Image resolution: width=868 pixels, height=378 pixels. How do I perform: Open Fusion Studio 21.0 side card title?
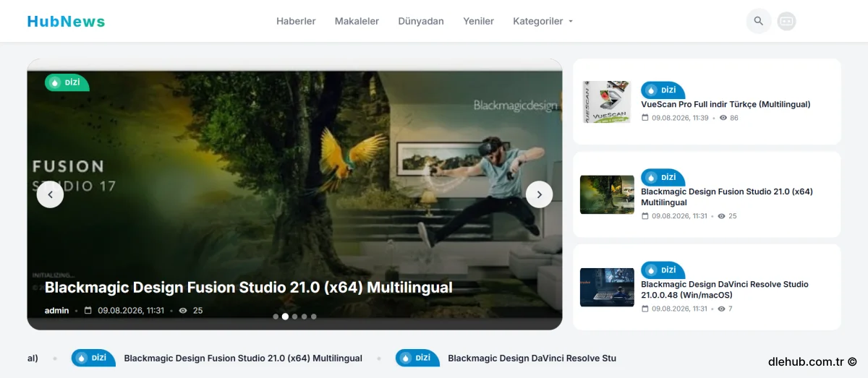pyautogui.click(x=727, y=197)
